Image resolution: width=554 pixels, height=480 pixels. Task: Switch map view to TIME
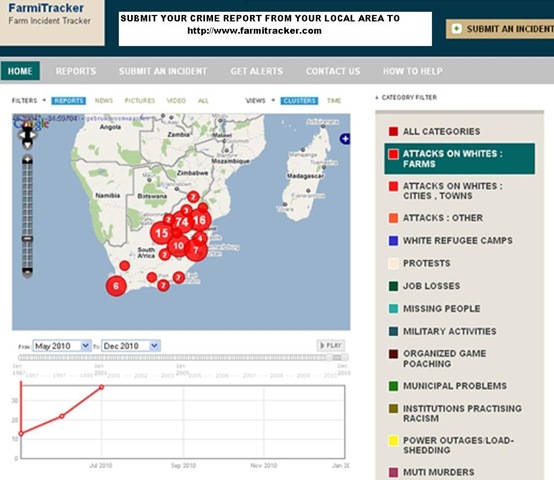334,101
